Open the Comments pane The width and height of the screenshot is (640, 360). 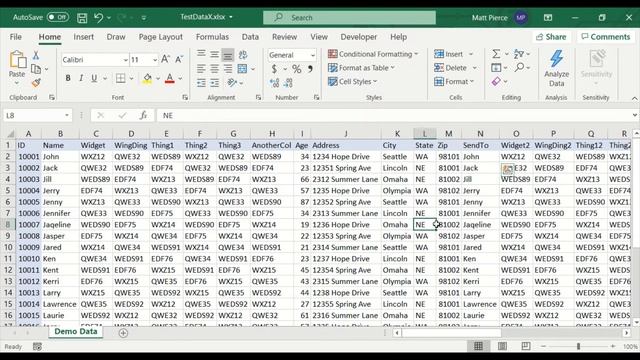coord(606,37)
